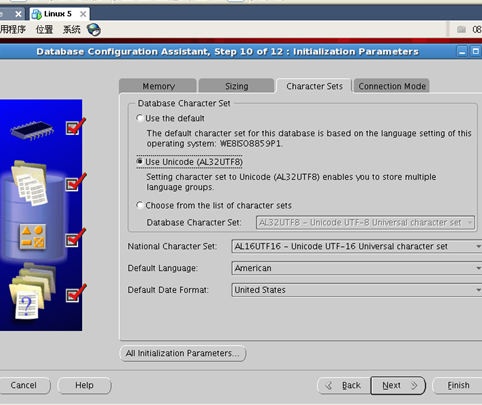Open the Character Sets tab
Viewport: 482px width, 405px height.
(x=314, y=86)
